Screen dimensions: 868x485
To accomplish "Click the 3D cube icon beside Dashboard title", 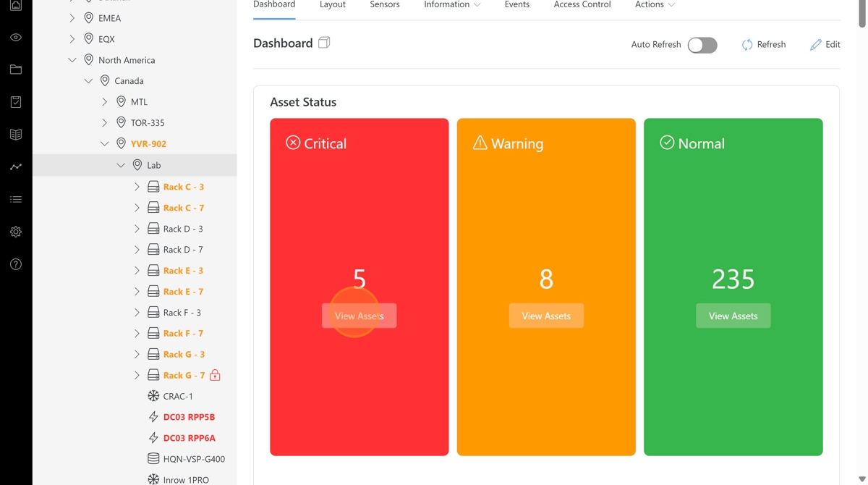I will [x=324, y=43].
